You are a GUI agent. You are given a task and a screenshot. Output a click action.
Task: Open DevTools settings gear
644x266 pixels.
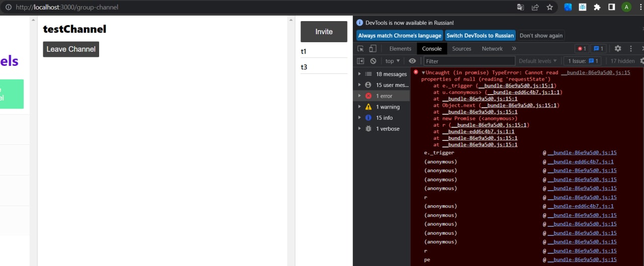pyautogui.click(x=618, y=49)
